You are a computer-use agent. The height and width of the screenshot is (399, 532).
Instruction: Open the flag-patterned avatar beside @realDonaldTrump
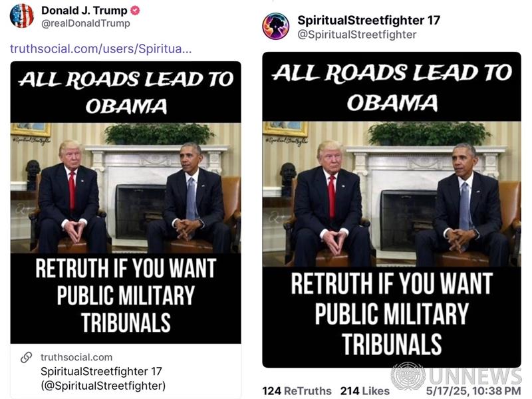[x=22, y=15]
